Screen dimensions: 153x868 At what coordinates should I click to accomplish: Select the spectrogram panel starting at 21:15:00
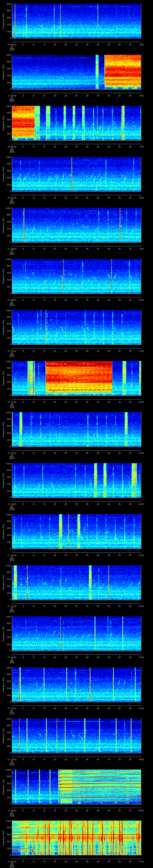pos(77,582)
